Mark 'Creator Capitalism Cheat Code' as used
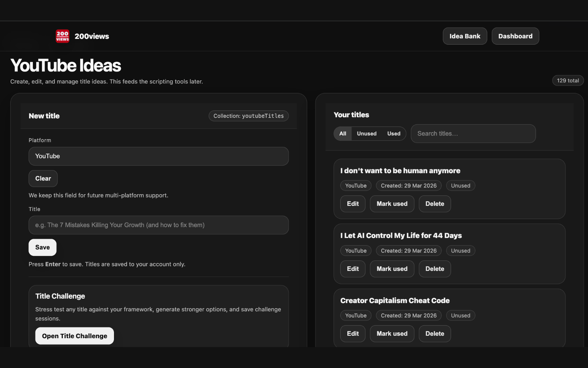This screenshot has width=588, height=368. pos(392,333)
